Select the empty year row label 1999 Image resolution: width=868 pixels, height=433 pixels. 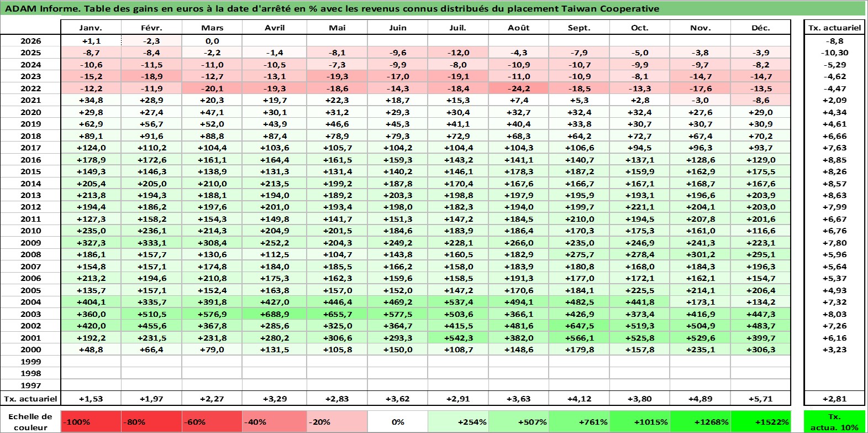(x=30, y=362)
